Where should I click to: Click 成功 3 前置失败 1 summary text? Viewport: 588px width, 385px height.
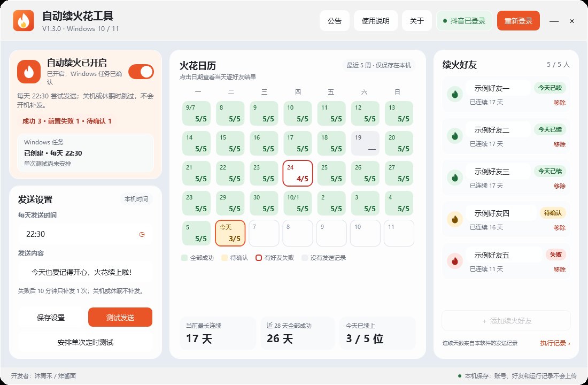tap(67, 121)
